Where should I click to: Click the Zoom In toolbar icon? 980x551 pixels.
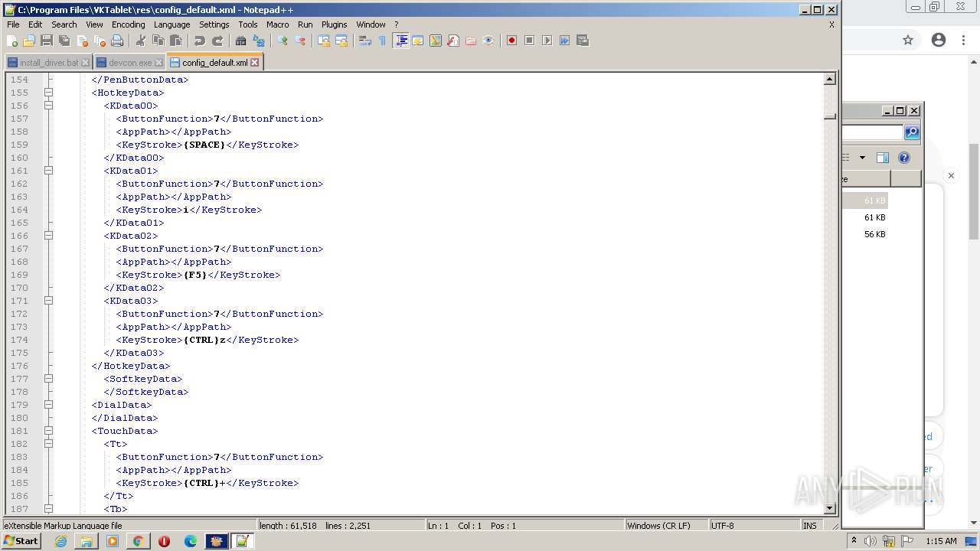[x=283, y=41]
